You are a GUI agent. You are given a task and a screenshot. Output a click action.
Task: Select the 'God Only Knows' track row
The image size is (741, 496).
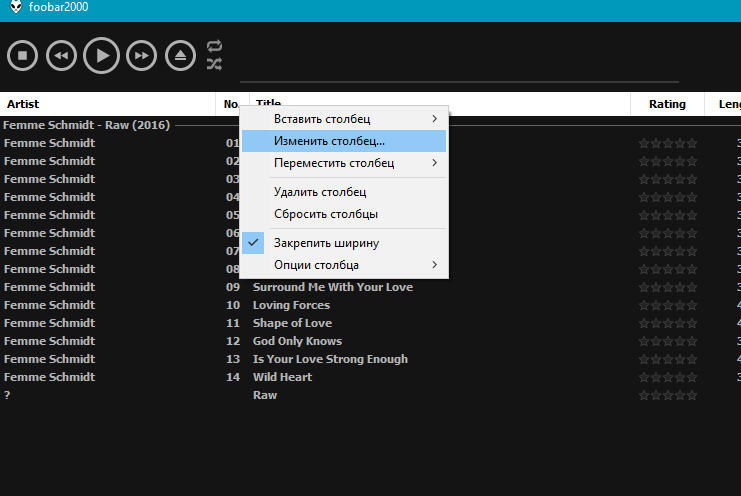(297, 341)
